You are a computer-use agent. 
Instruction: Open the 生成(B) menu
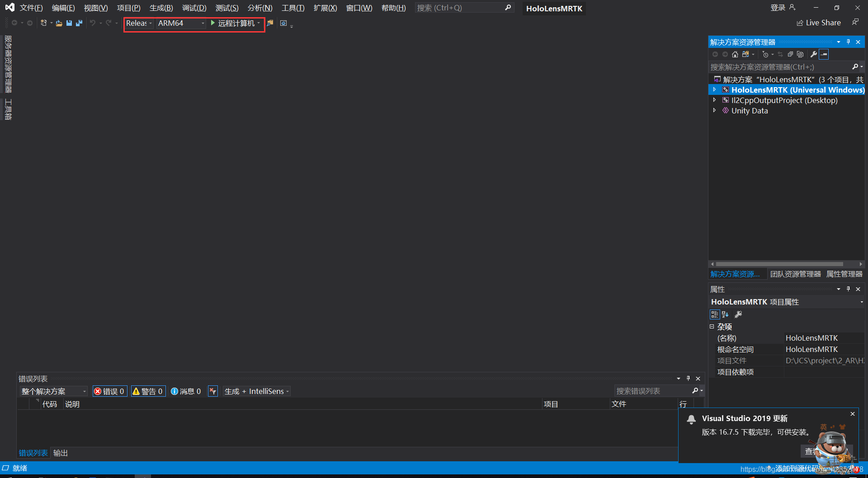[x=161, y=8]
